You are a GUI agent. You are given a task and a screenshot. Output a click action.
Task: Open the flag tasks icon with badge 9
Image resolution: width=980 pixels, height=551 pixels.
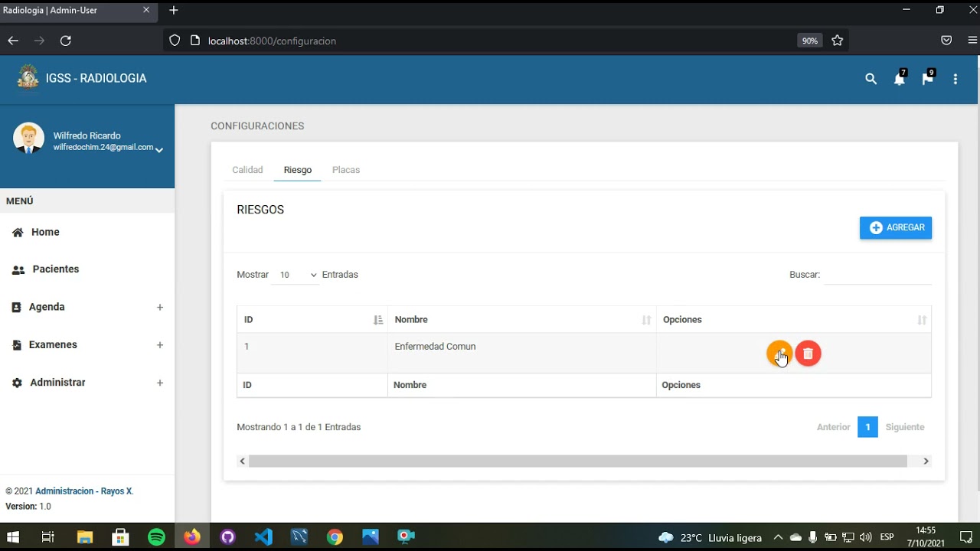point(928,79)
